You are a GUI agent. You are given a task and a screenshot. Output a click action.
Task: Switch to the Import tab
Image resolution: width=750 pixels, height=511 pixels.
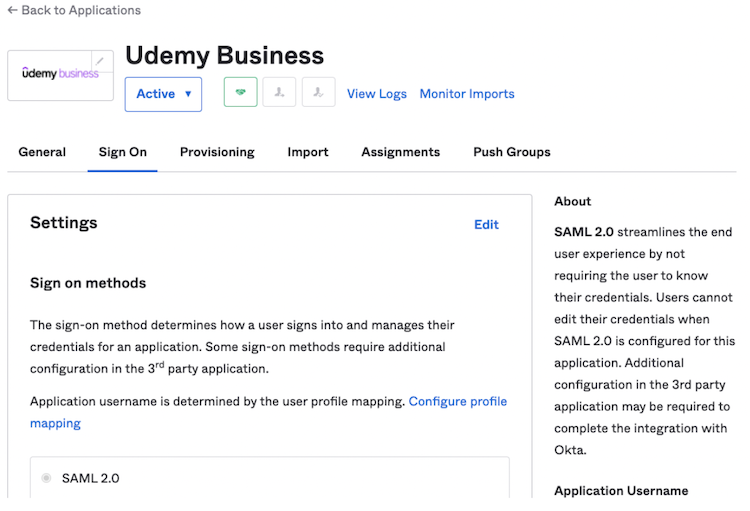coord(308,152)
